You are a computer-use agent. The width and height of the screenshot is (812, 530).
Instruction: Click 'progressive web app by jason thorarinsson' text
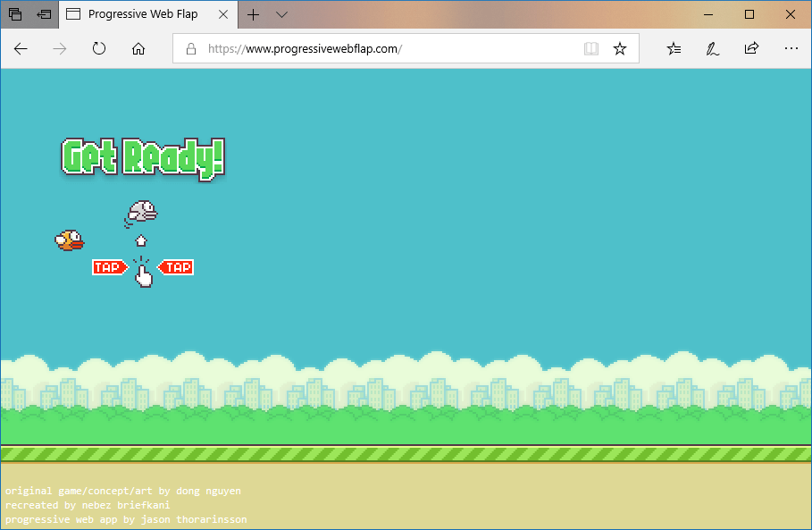pos(126,519)
